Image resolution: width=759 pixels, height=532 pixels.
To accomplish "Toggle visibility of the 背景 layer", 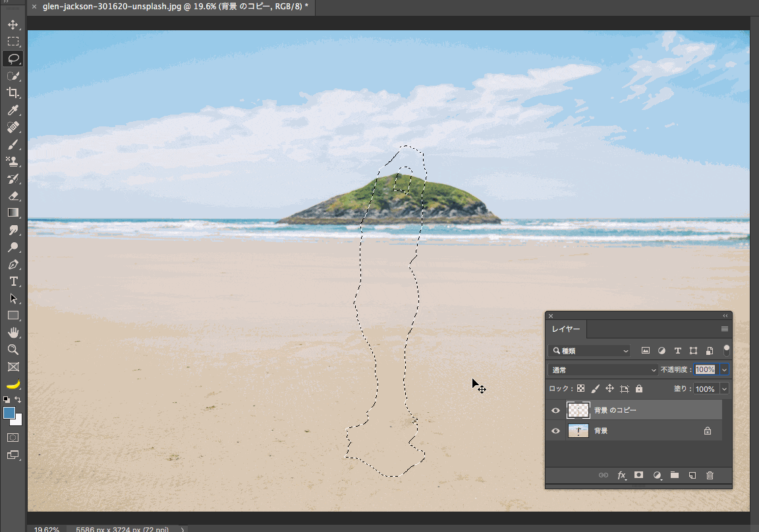I will [555, 431].
